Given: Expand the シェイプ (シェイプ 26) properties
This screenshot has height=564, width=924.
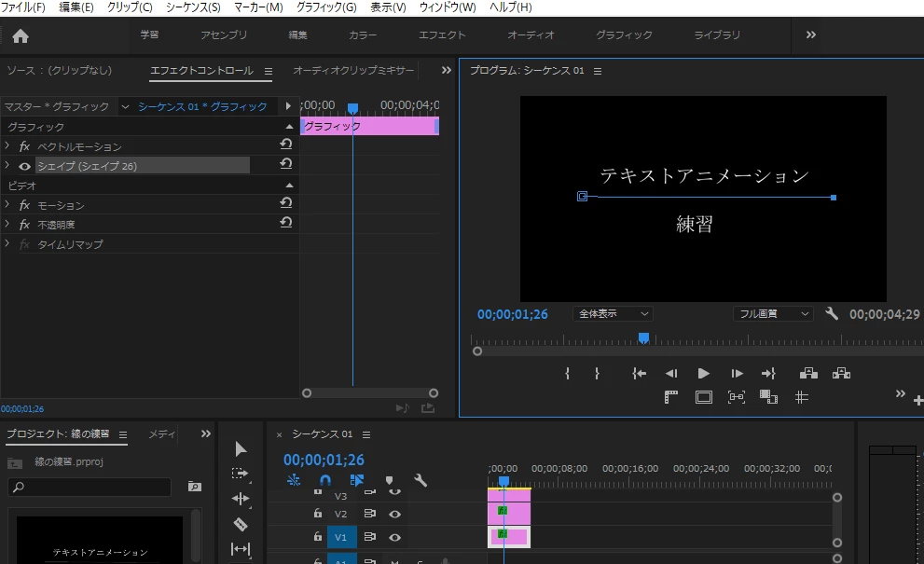Looking at the screenshot, I should [7, 165].
